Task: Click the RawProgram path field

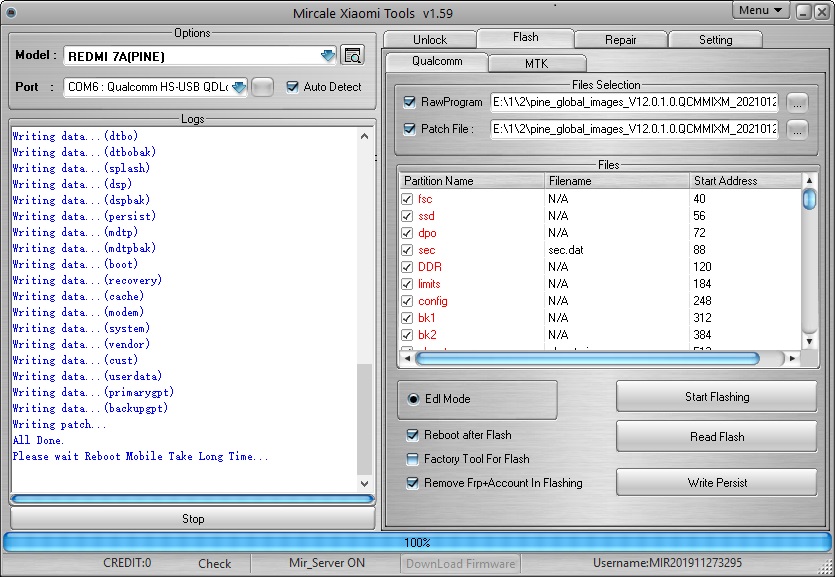Action: [x=634, y=102]
